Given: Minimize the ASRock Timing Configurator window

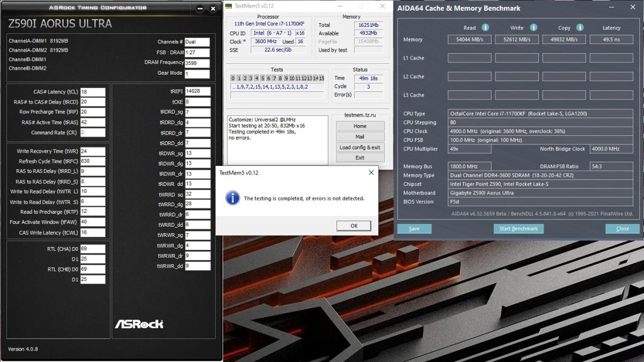Looking at the screenshot, I should click(x=200, y=9).
